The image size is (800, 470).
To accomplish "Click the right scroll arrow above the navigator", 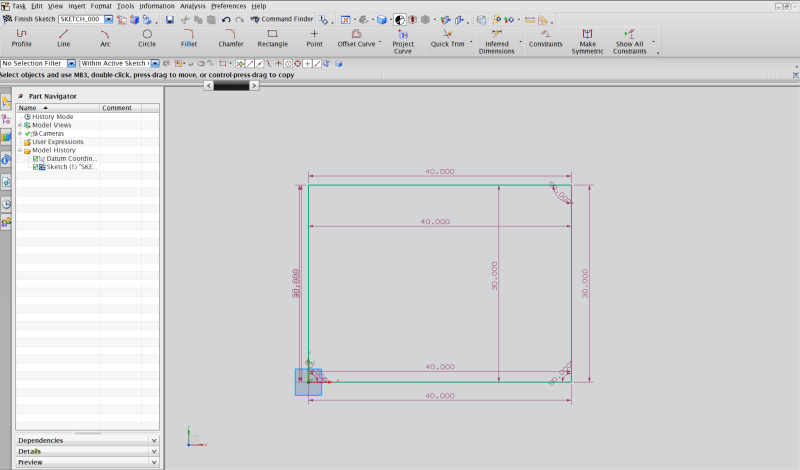I will pos(254,86).
